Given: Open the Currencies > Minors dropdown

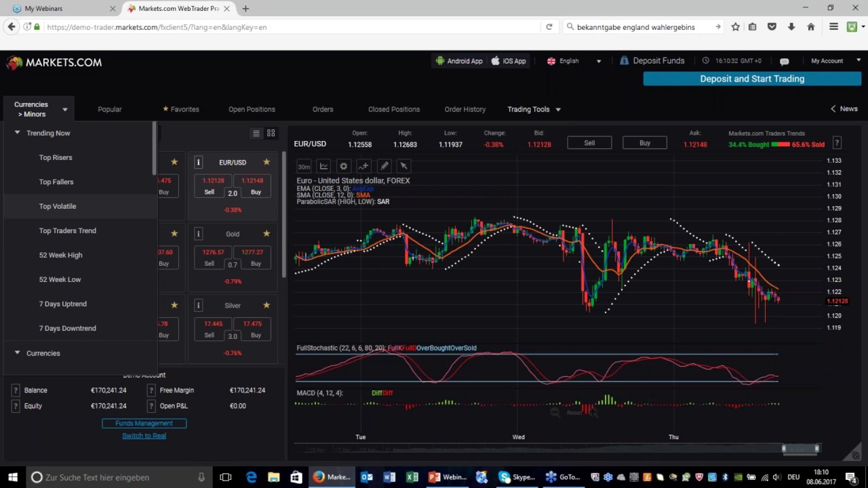Looking at the screenshot, I should (39, 109).
